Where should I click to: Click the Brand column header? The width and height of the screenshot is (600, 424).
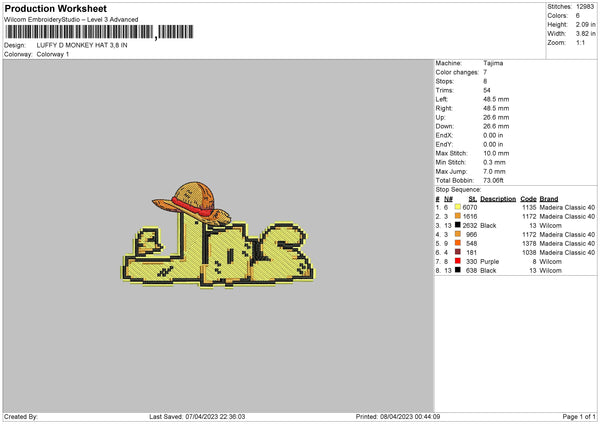pyautogui.click(x=549, y=199)
